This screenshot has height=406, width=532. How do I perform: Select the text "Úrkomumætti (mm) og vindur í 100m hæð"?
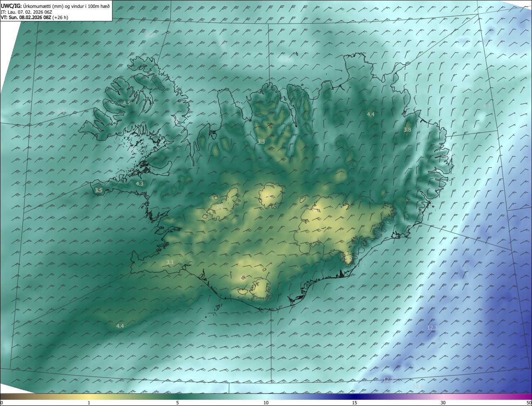[x=66, y=6]
